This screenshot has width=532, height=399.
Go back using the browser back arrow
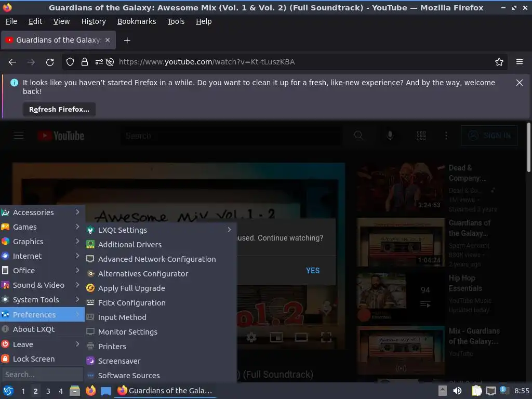[x=12, y=62]
